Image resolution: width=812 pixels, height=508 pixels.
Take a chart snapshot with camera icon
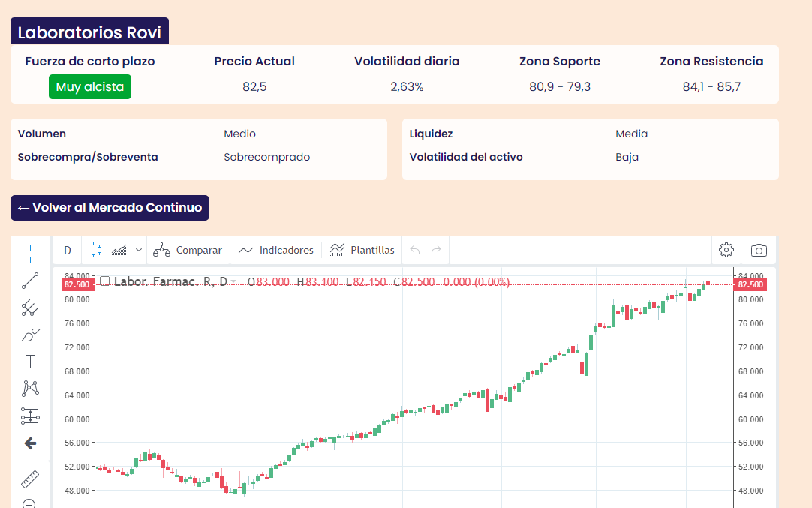pos(759,250)
